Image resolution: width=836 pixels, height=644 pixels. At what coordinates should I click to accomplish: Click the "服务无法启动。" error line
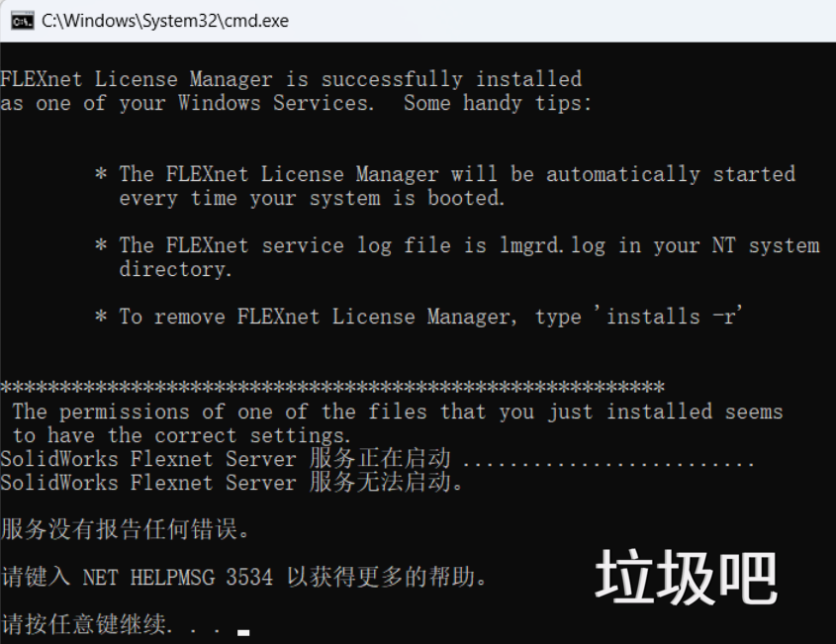[387, 483]
